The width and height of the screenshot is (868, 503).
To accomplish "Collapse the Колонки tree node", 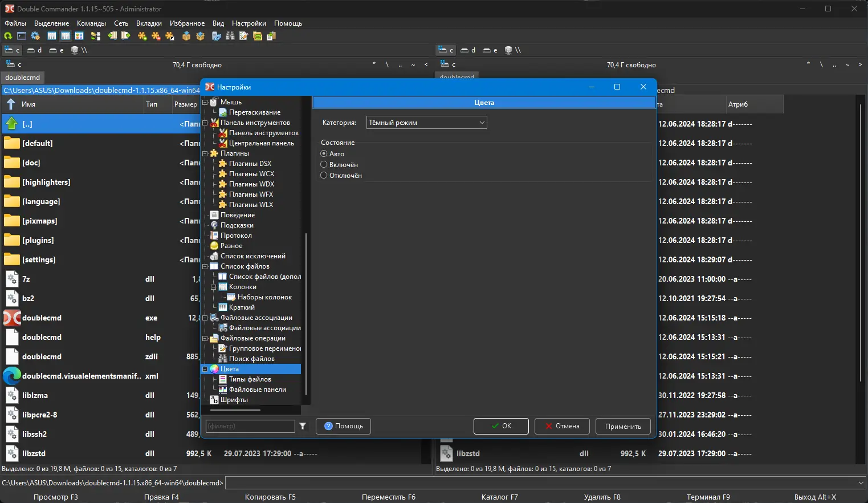I will click(214, 287).
